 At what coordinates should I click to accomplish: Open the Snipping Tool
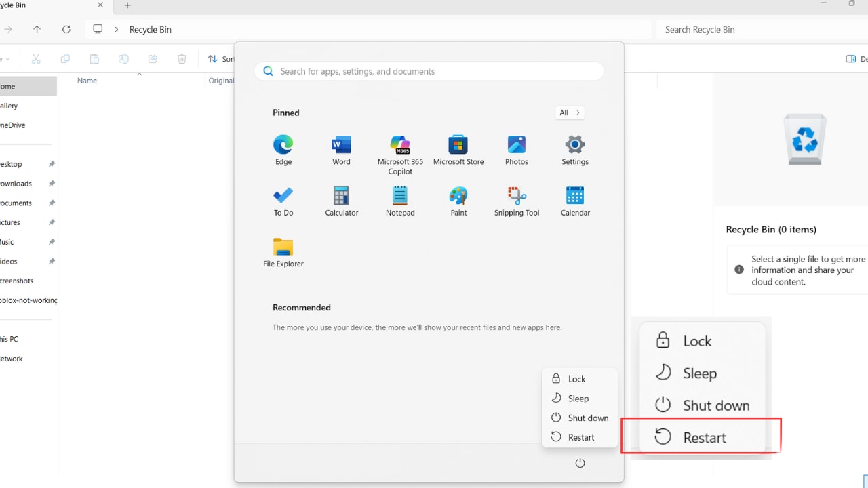pos(517,201)
